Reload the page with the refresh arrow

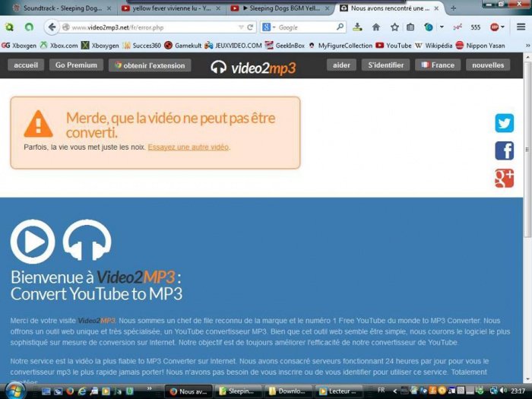(250, 27)
